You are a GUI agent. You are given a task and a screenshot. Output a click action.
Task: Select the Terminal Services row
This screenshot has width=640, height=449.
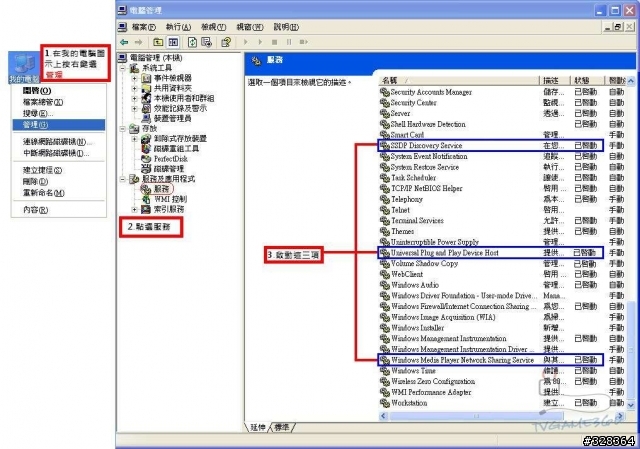502,220
